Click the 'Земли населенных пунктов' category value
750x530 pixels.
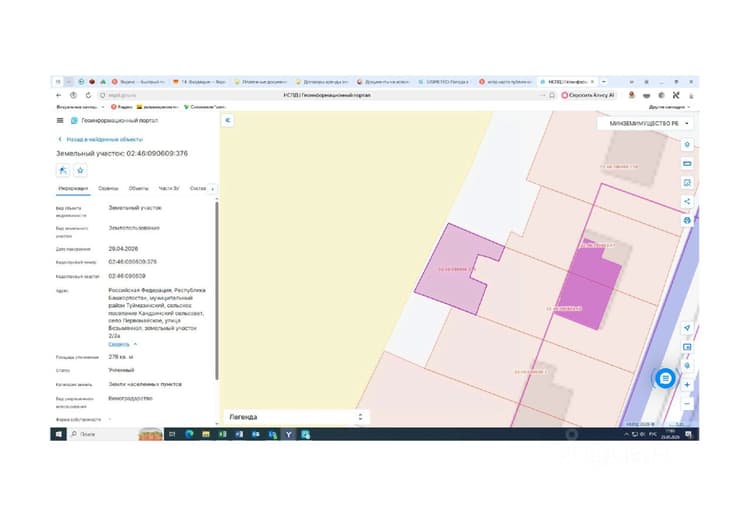pyautogui.click(x=145, y=384)
